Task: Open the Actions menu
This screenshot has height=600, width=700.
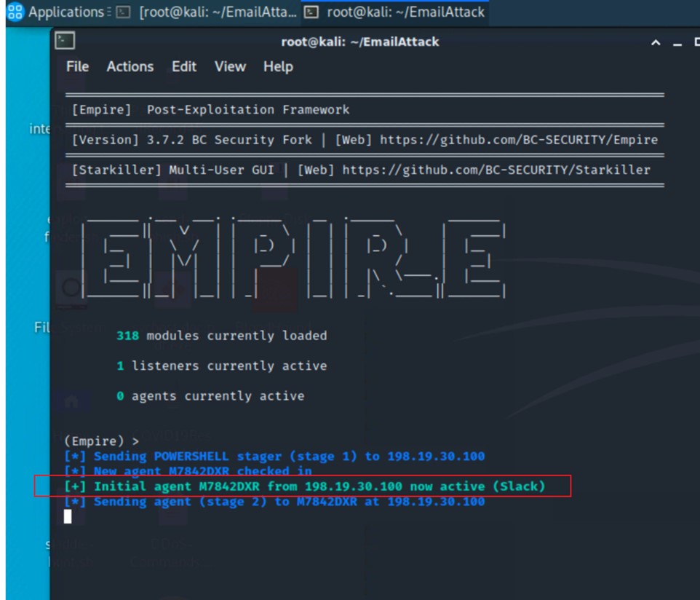Action: coord(130,66)
